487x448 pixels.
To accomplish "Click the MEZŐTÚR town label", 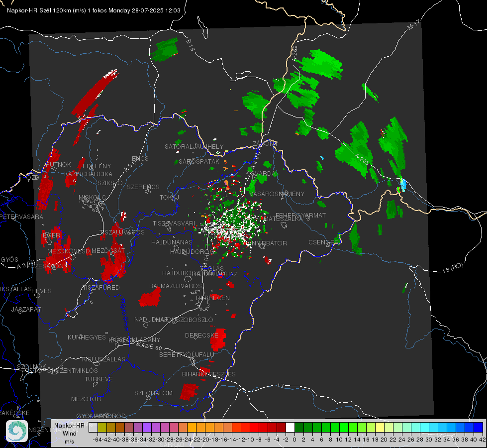I will (86, 399).
